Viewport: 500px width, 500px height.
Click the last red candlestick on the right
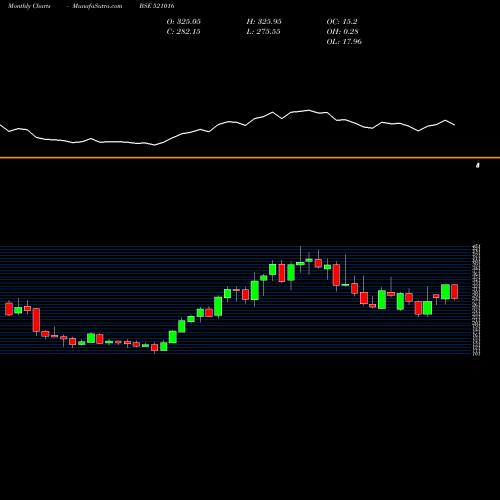click(x=455, y=292)
